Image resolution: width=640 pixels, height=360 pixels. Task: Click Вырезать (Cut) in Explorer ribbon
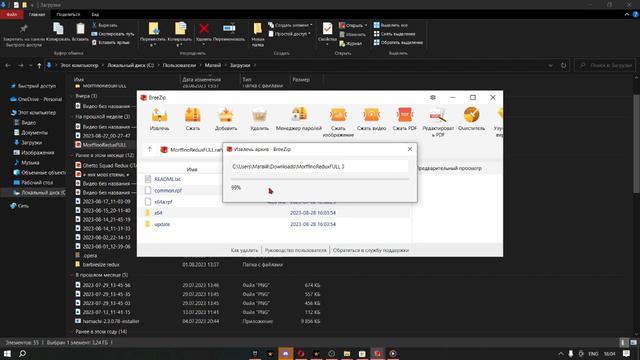coord(105,25)
